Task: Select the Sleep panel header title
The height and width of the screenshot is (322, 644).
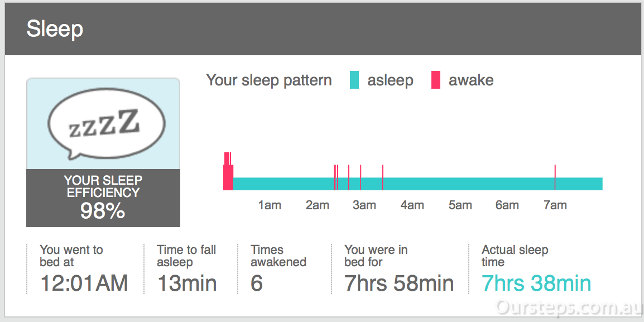Action: [55, 29]
